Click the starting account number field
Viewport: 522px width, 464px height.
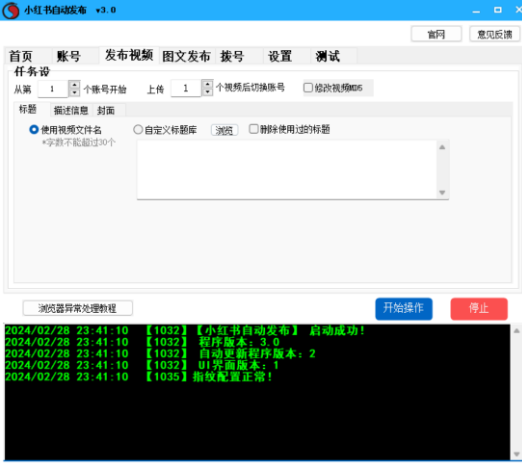(53, 89)
